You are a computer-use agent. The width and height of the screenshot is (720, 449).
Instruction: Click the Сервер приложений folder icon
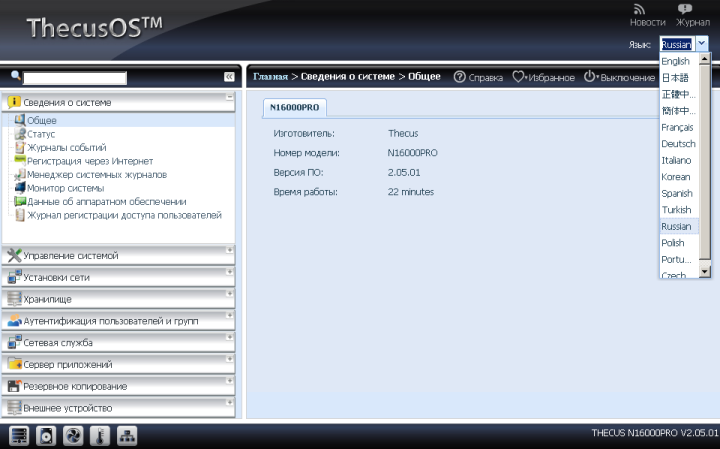14,364
